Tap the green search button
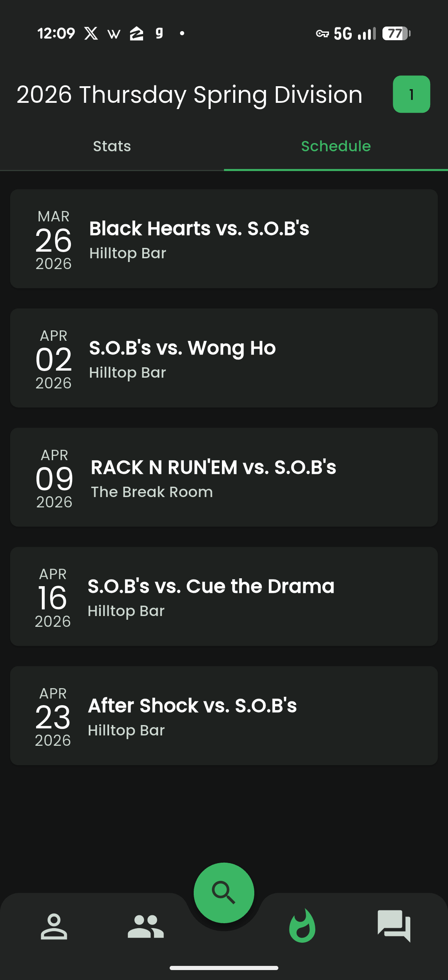The height and width of the screenshot is (980, 448). coord(224,892)
